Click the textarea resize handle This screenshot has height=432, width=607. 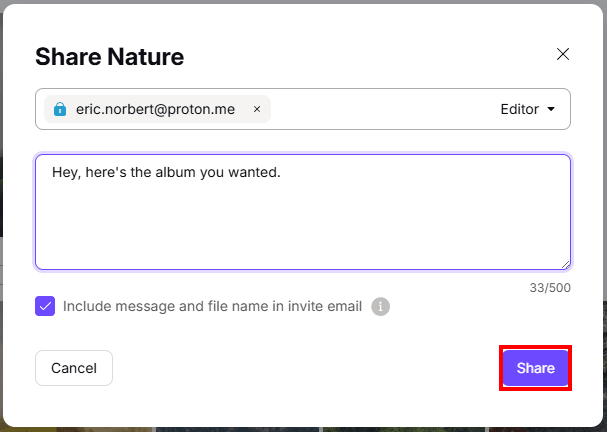566,265
